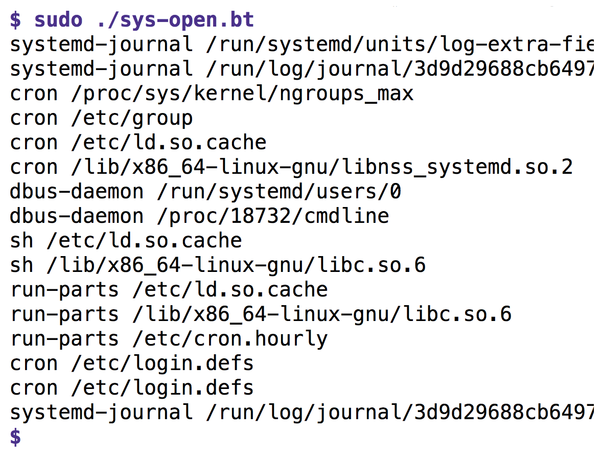The image size is (600, 458).
Task: Select the dbus-daemon /run/systemd/users/0 line
Action: coord(205,192)
